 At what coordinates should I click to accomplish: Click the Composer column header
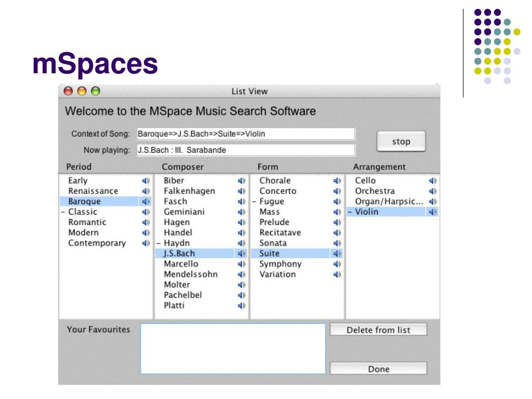pyautogui.click(x=182, y=167)
